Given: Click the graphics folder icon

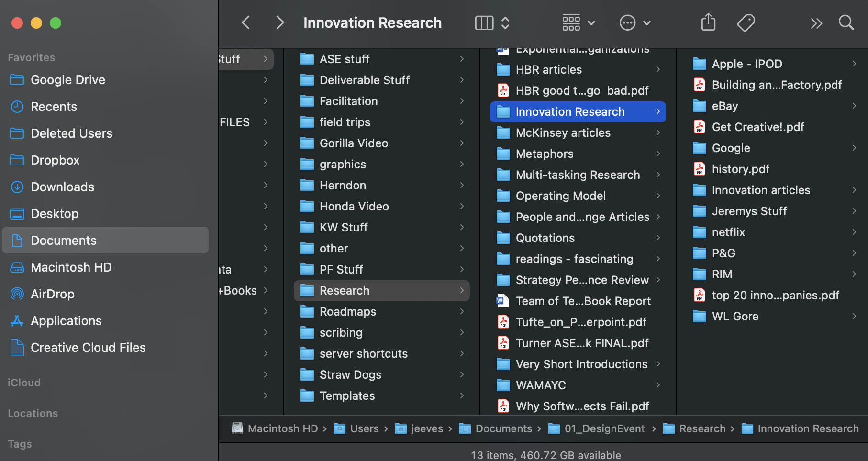Looking at the screenshot, I should (x=307, y=164).
